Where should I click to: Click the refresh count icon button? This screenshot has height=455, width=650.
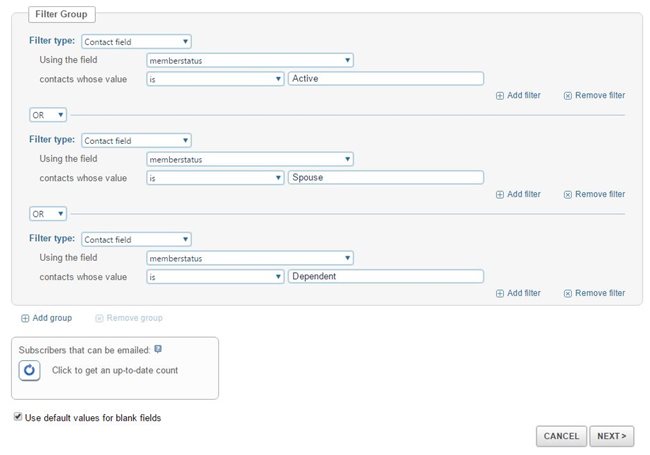pos(29,370)
